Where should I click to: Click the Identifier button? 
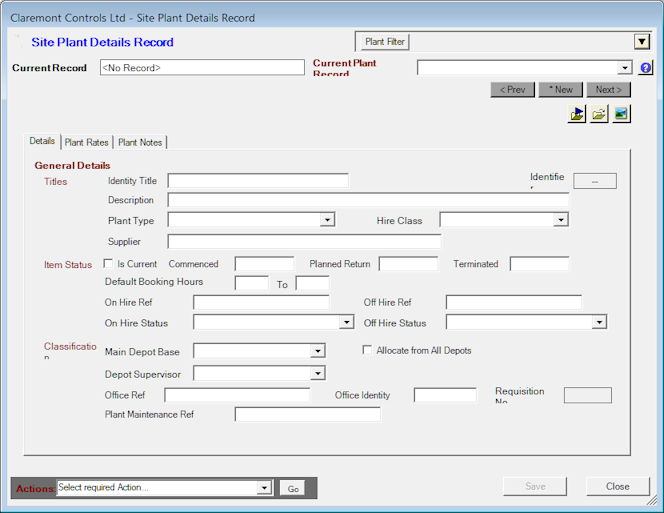point(595,181)
